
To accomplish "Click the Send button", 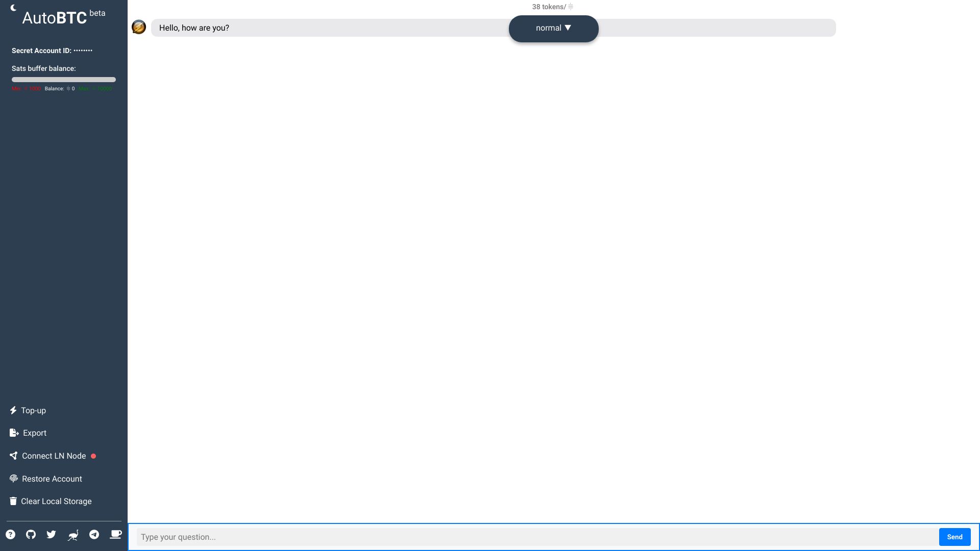I will tap(954, 537).
